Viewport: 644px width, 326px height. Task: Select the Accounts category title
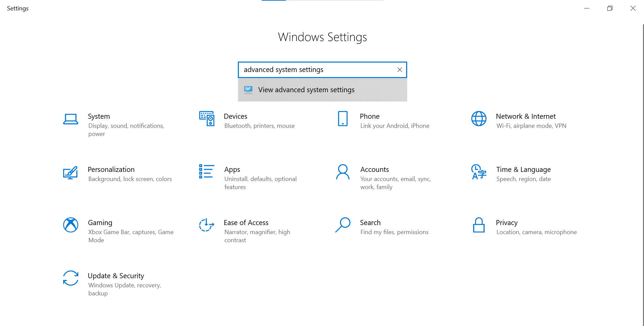coord(375,170)
